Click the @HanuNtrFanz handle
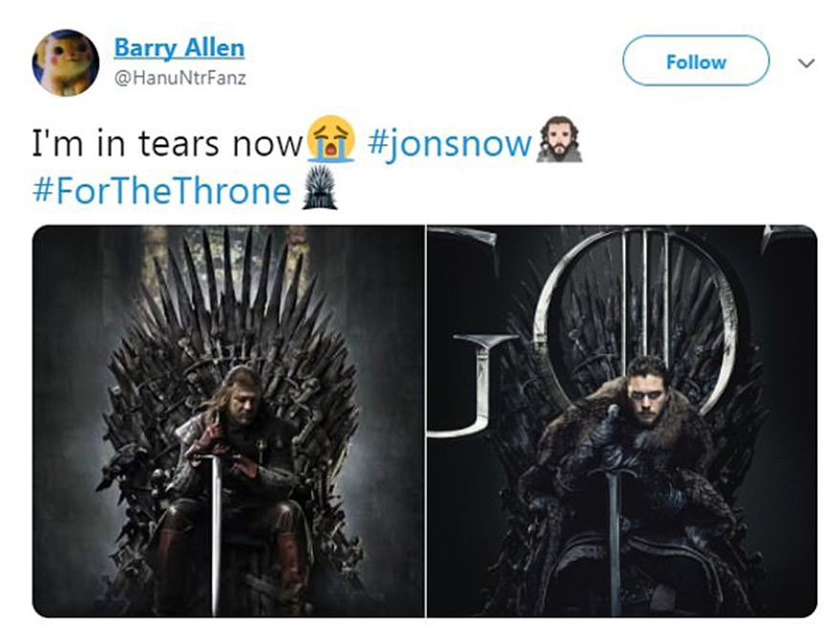840x635 pixels. [x=179, y=78]
